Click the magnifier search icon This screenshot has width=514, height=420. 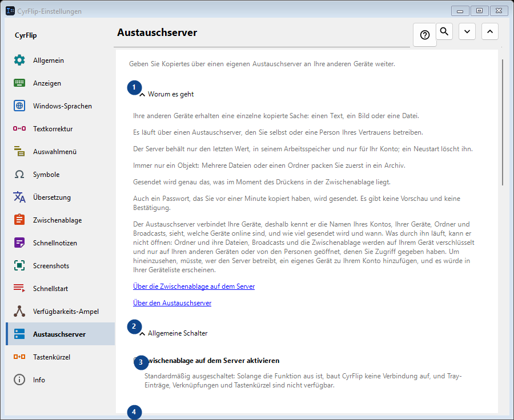444,31
